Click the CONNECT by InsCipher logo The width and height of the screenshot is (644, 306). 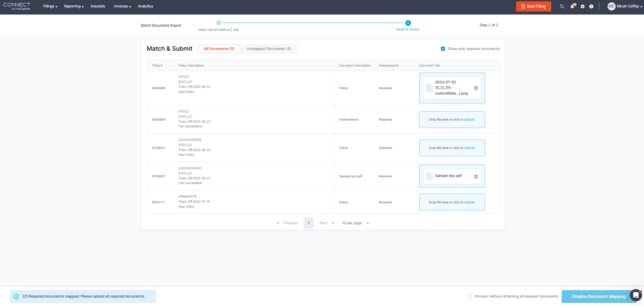[x=17, y=6]
